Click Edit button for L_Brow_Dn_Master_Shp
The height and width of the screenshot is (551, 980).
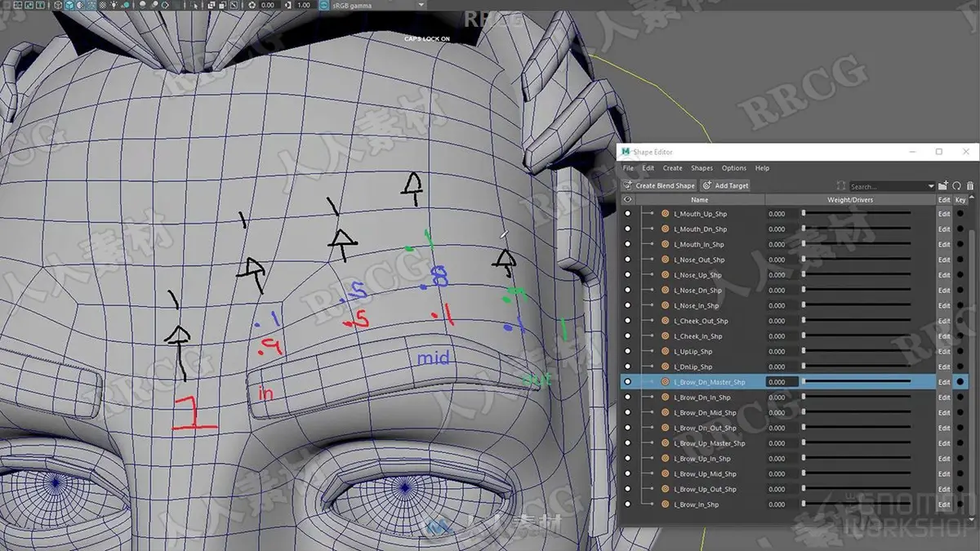pyautogui.click(x=944, y=382)
